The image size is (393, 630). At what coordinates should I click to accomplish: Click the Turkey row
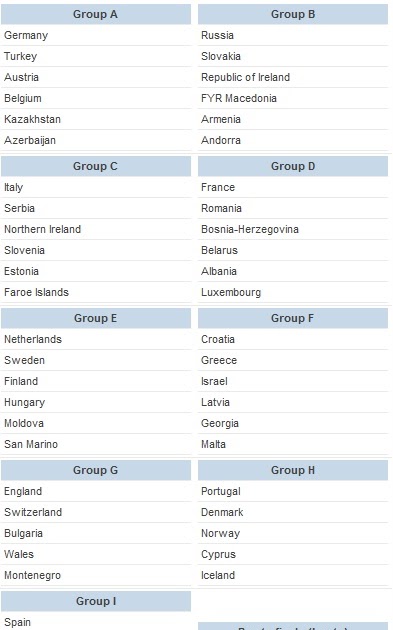click(96, 56)
